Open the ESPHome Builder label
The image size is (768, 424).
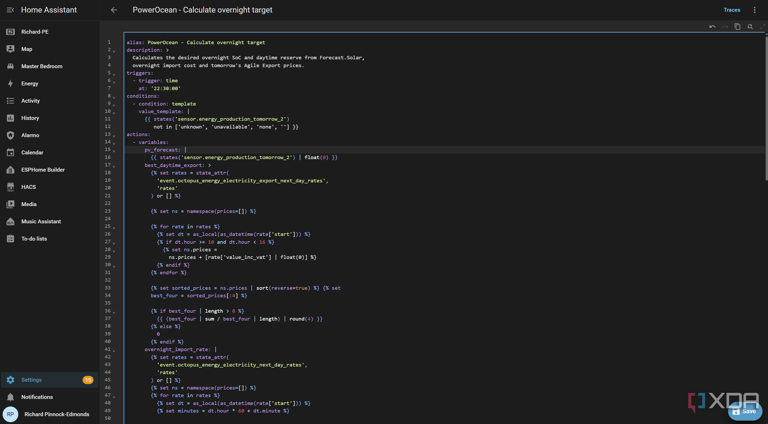[43, 170]
